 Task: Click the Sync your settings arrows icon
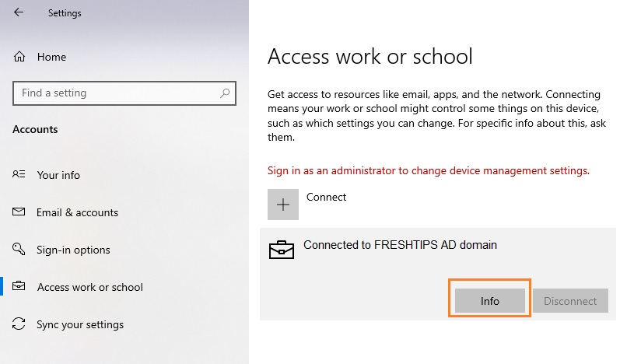(x=19, y=324)
